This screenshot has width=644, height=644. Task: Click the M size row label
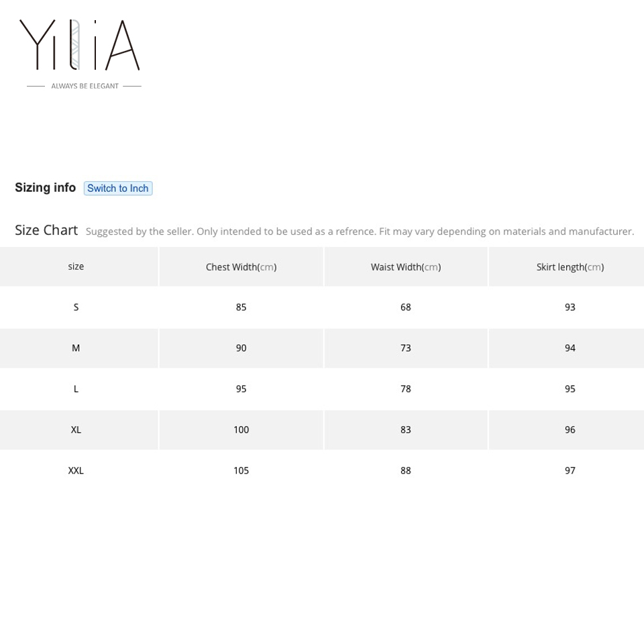click(x=76, y=348)
